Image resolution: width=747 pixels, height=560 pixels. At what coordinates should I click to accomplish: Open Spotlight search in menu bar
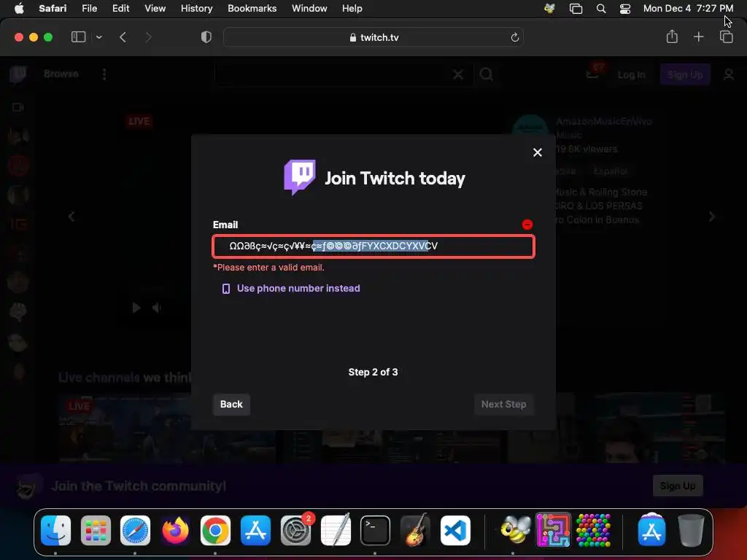pos(601,9)
